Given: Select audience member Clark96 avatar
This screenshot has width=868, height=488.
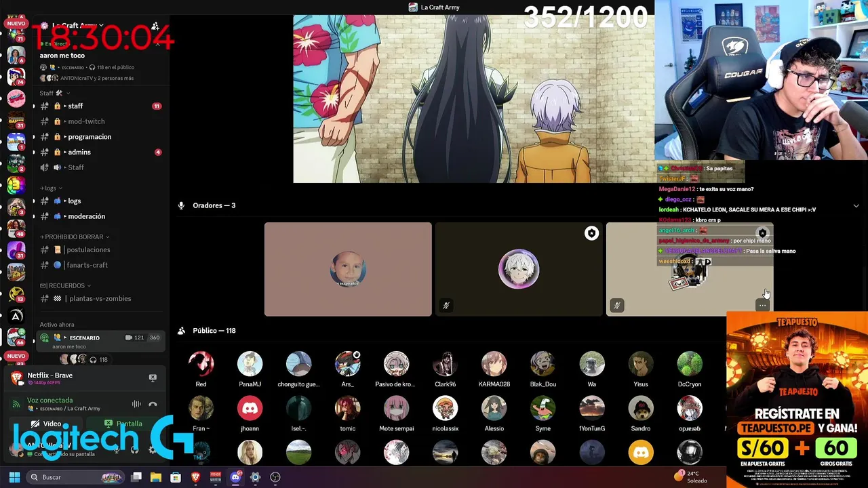Looking at the screenshot, I should click(x=445, y=364).
